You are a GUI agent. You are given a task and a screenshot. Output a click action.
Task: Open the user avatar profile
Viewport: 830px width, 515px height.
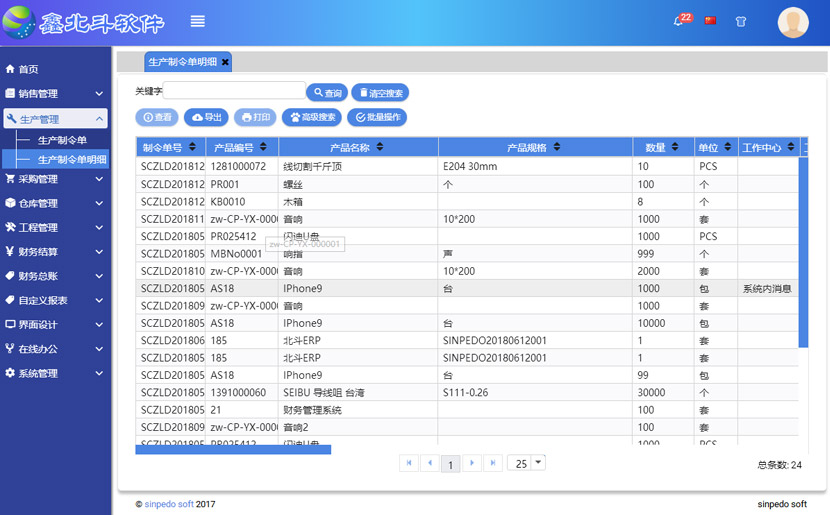click(793, 22)
